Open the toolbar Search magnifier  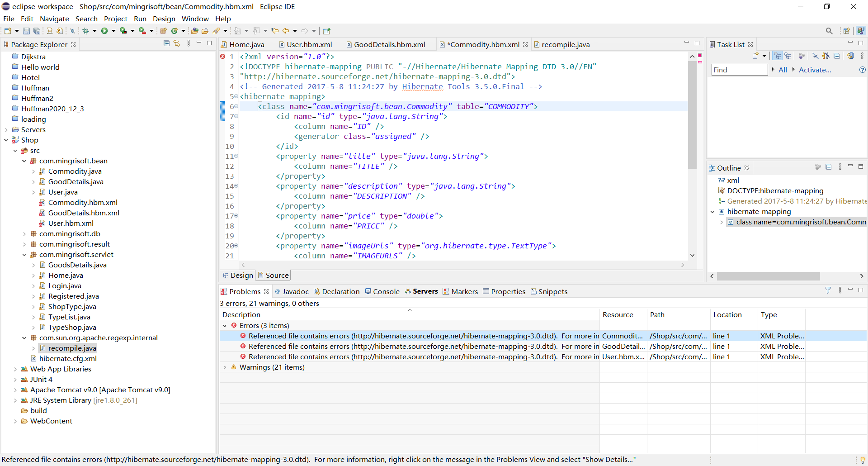click(x=829, y=31)
